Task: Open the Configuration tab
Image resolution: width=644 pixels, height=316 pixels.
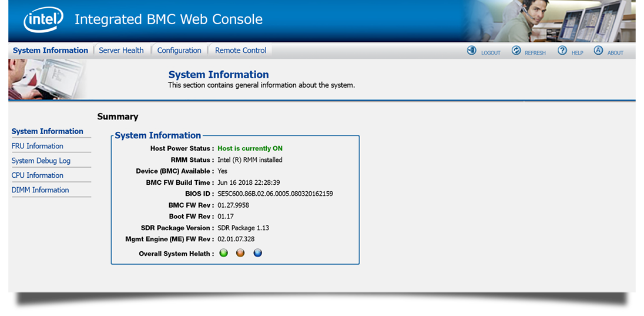Action: pyautogui.click(x=179, y=51)
